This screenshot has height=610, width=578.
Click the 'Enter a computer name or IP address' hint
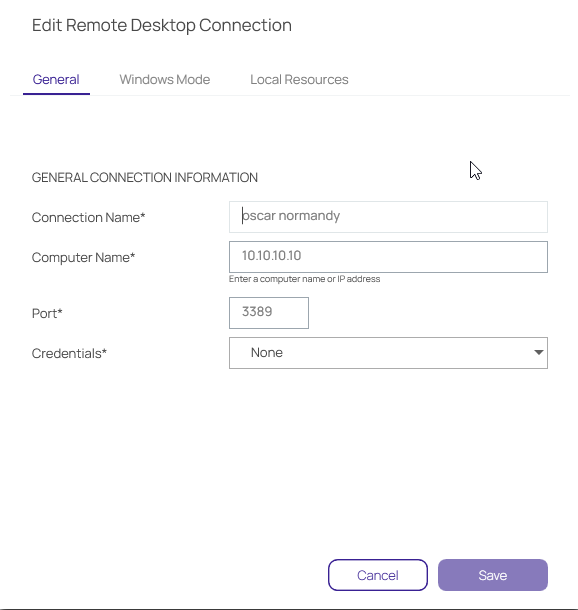(x=305, y=279)
